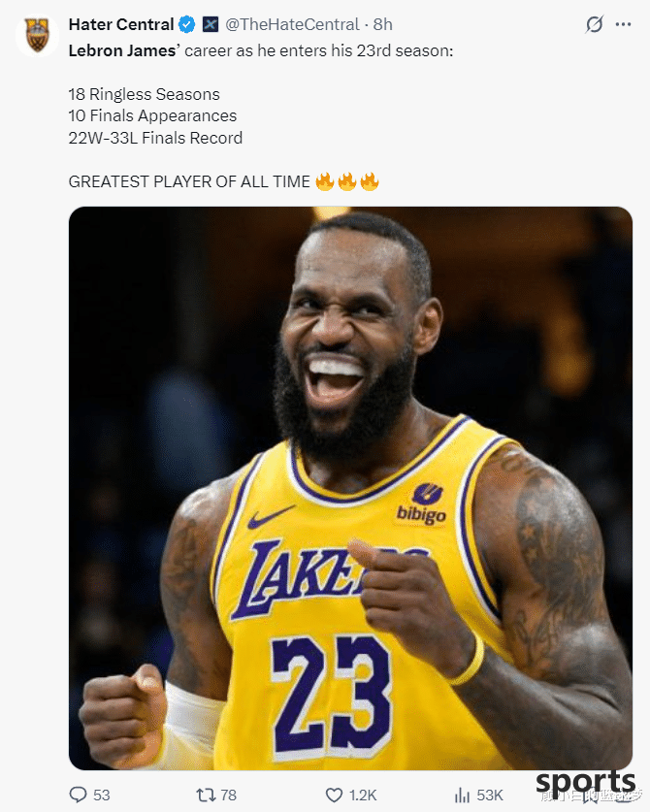Open the LeBron Lakers photo
Screen dimensions: 650x812
click(350, 488)
